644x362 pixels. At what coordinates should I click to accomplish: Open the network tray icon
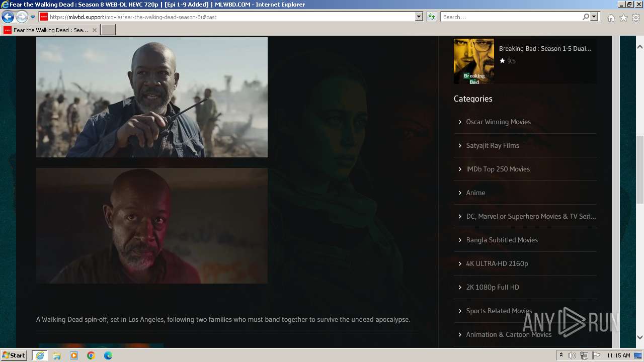584,355
